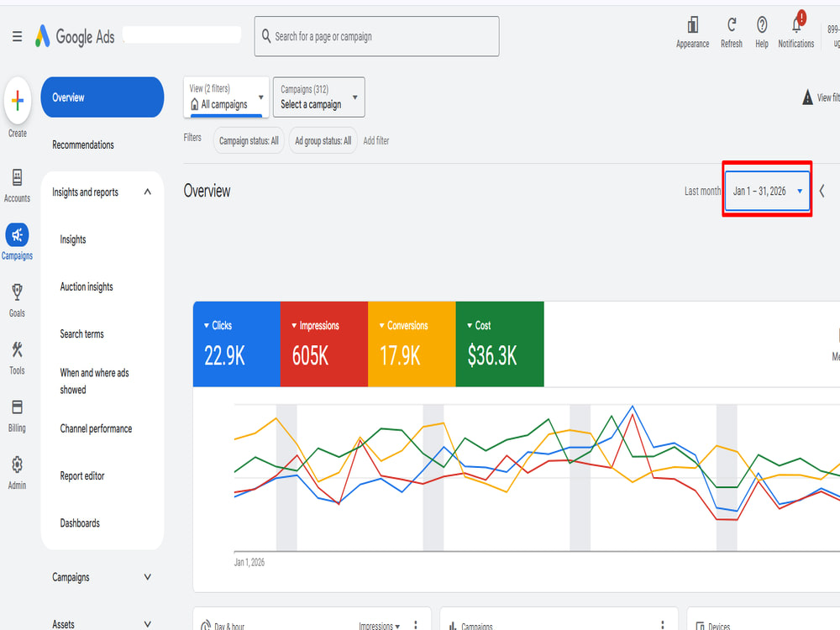Click the Impressions 605K red tile
Screen dimensions: 840x630
324,344
